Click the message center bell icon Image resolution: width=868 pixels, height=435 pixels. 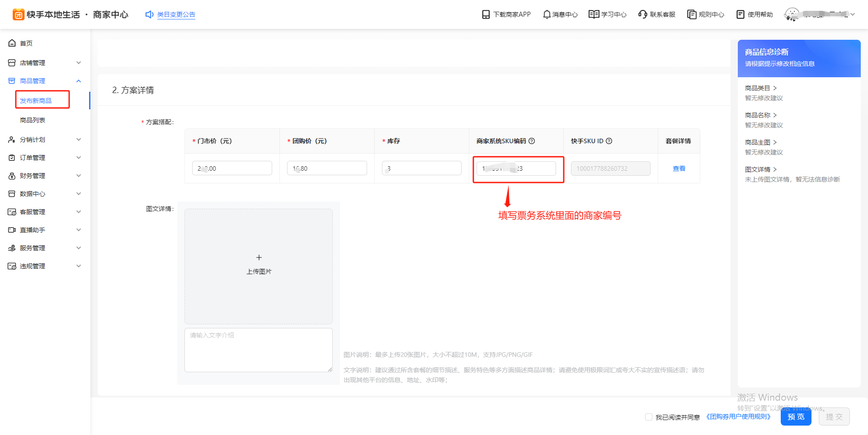(x=547, y=14)
